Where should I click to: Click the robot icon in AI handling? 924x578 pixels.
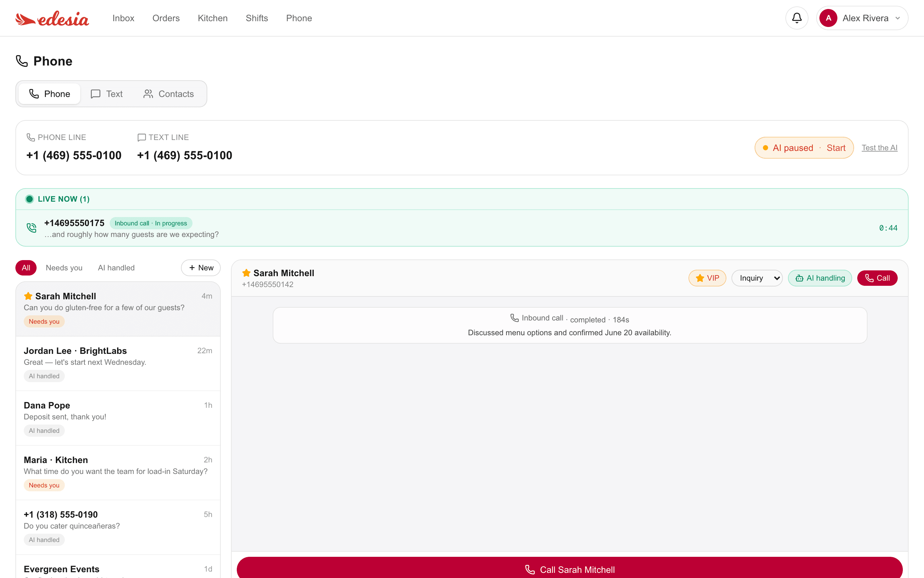coord(799,278)
